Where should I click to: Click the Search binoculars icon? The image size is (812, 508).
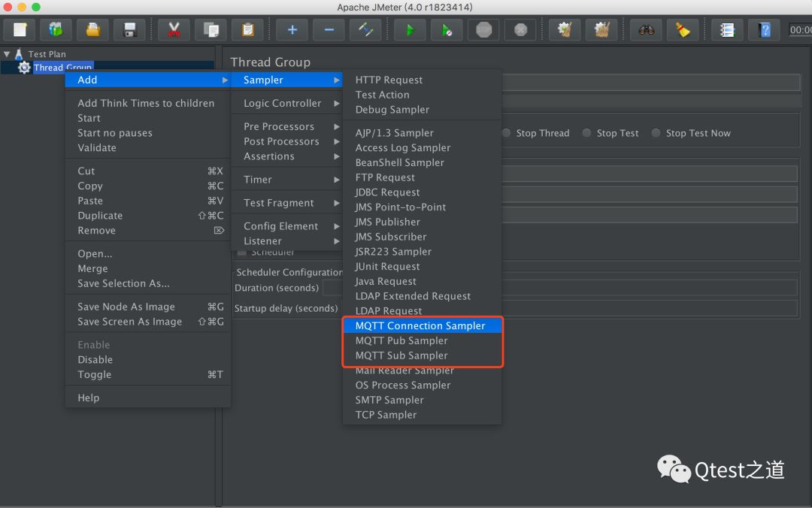[646, 29]
